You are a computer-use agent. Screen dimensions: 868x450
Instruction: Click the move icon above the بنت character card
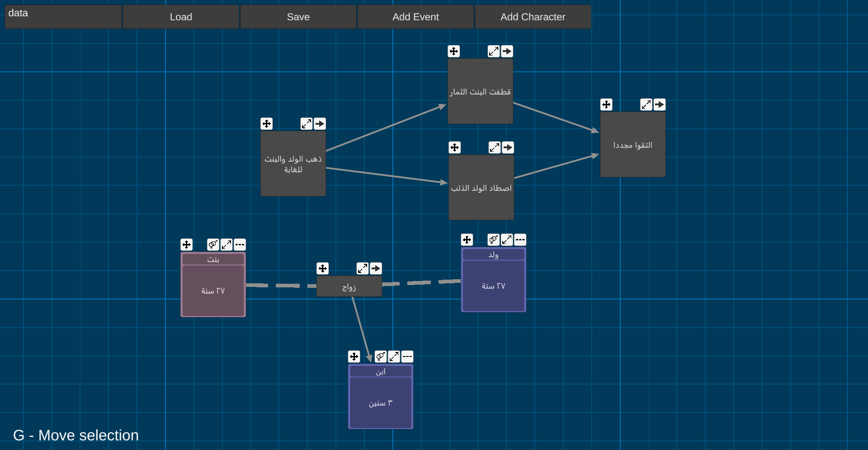click(187, 244)
